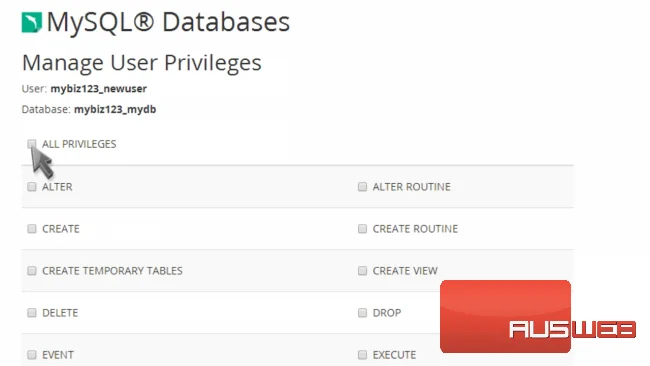This screenshot has height=366, width=650.
Task: Check the EVENT privilege box
Action: pyautogui.click(x=32, y=355)
